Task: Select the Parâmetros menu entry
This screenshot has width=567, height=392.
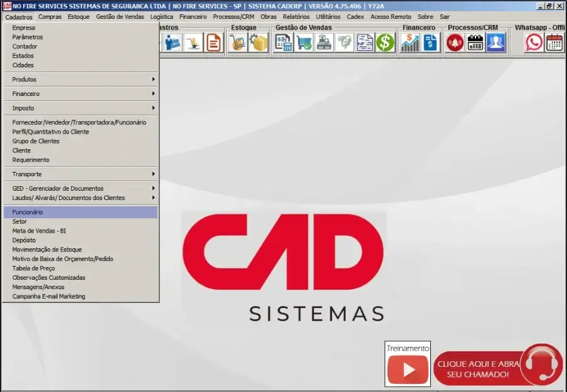Action: coord(80,37)
